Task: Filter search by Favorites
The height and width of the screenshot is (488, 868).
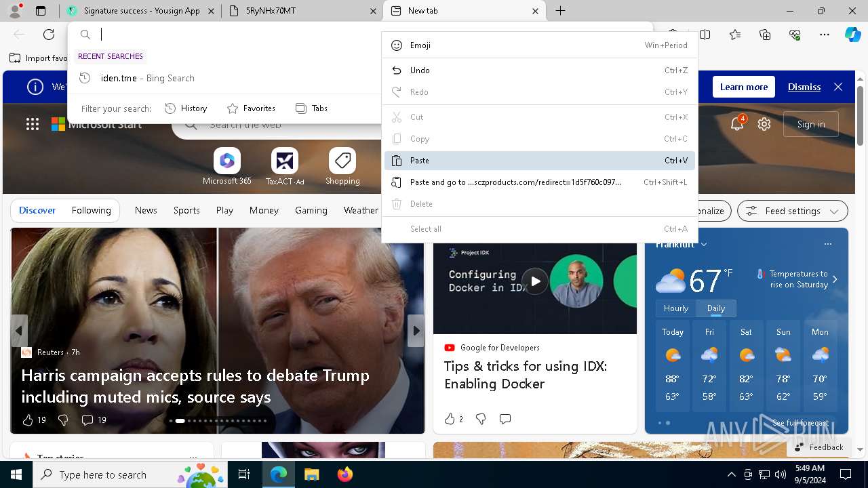Action: (251, 108)
